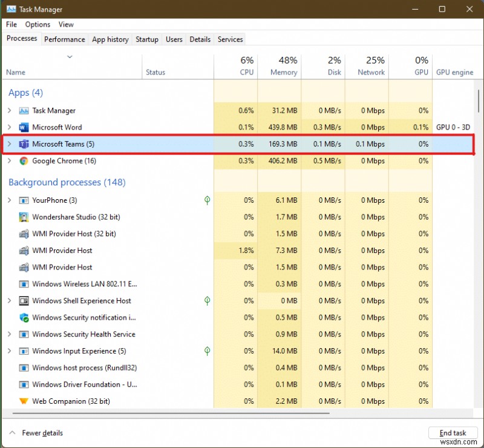Click the eco leaf icon beside YourPhone
484x448 pixels.
coord(207,200)
